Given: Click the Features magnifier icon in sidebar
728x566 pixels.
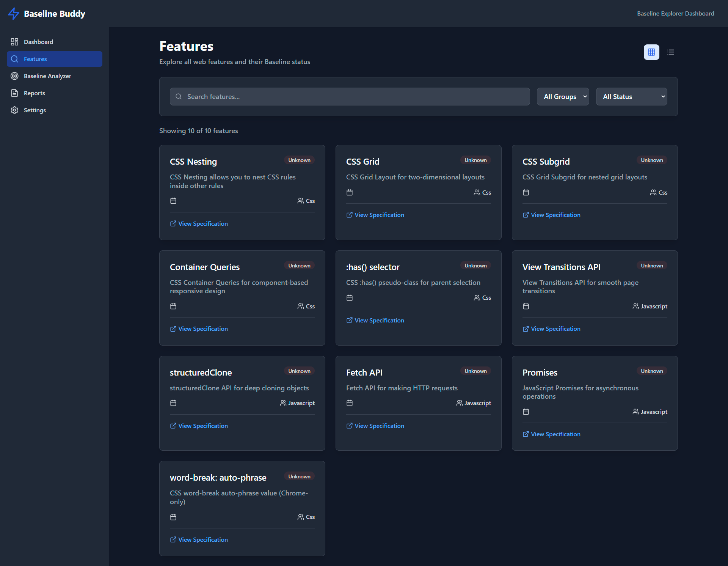Looking at the screenshot, I should pos(14,59).
